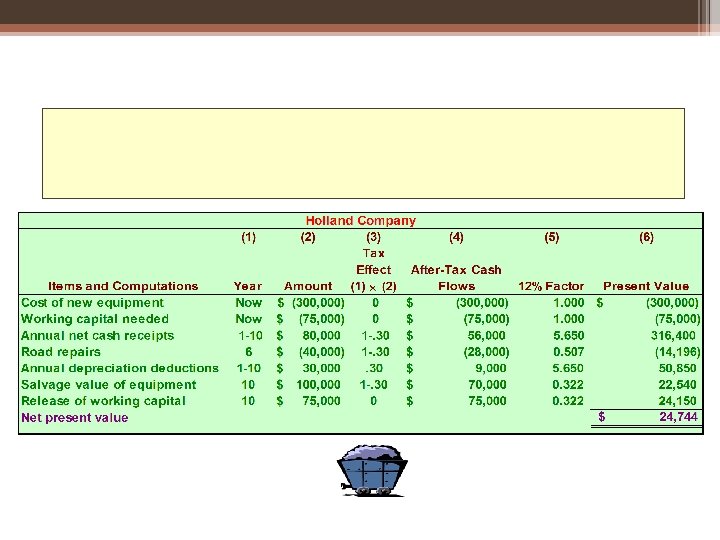The height and width of the screenshot is (540, 720).
Task: Select 'Release of working capital' row label
Action: (103, 401)
